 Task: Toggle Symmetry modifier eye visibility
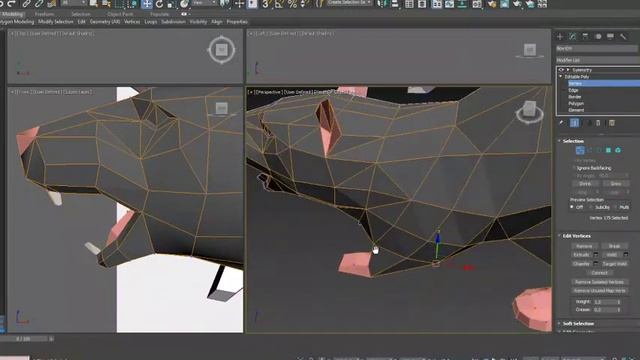click(x=561, y=70)
